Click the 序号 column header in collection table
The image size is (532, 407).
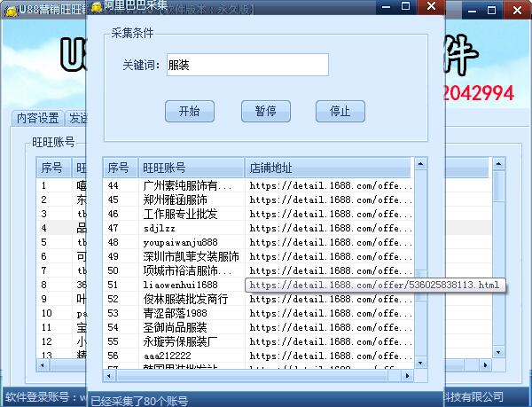[x=120, y=168]
